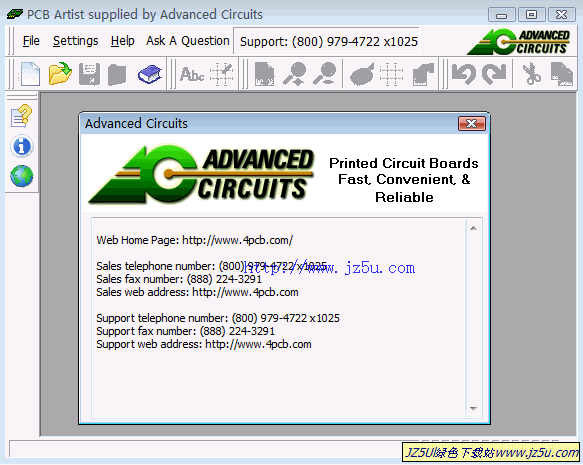The height and width of the screenshot is (465, 583).
Task: Click the scroll down arrow in dialog
Action: (x=473, y=409)
